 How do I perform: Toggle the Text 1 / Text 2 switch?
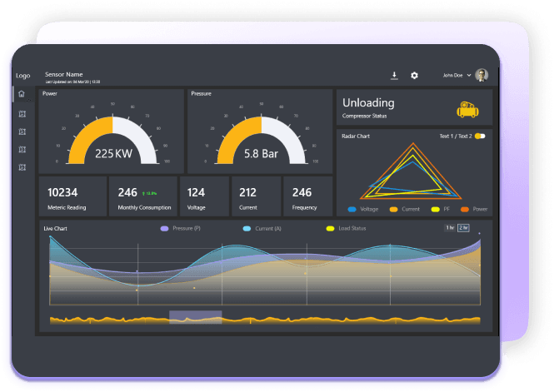[x=480, y=136]
